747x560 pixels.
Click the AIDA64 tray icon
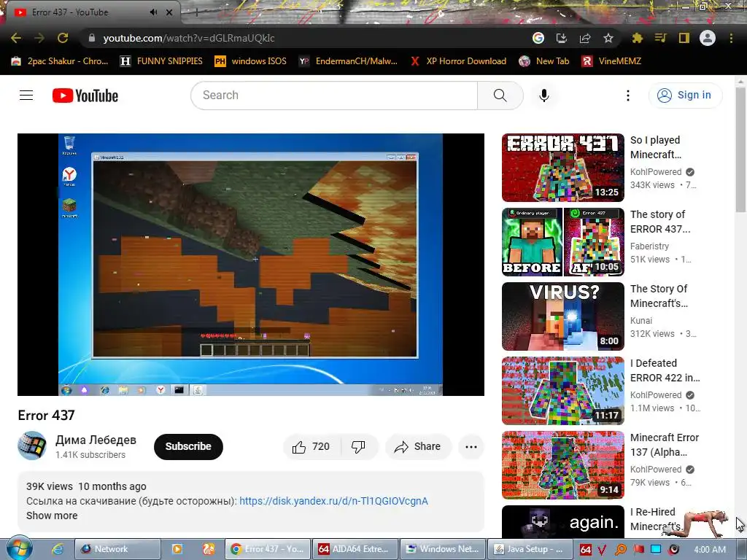tap(586, 550)
